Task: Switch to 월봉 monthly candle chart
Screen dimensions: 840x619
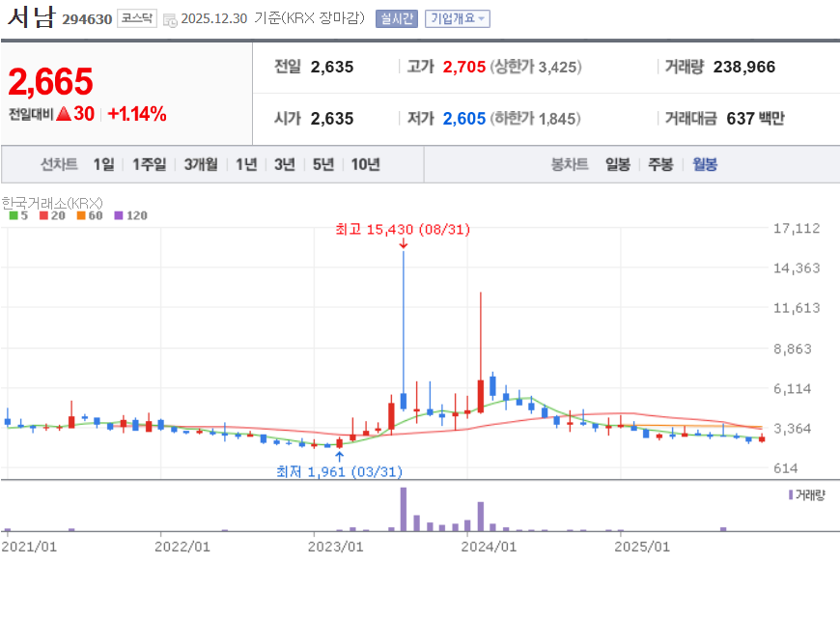Action: (x=705, y=164)
